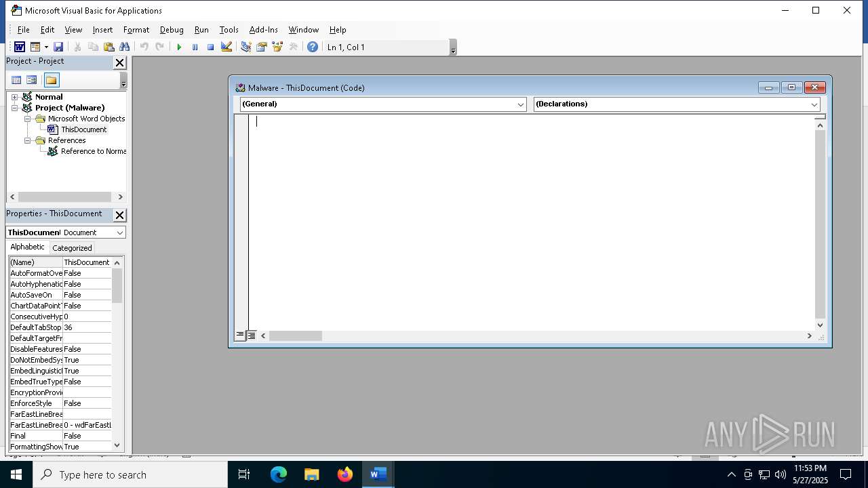Open toolbar options overflow arrow
The width and height of the screenshot is (868, 488).
(x=453, y=47)
